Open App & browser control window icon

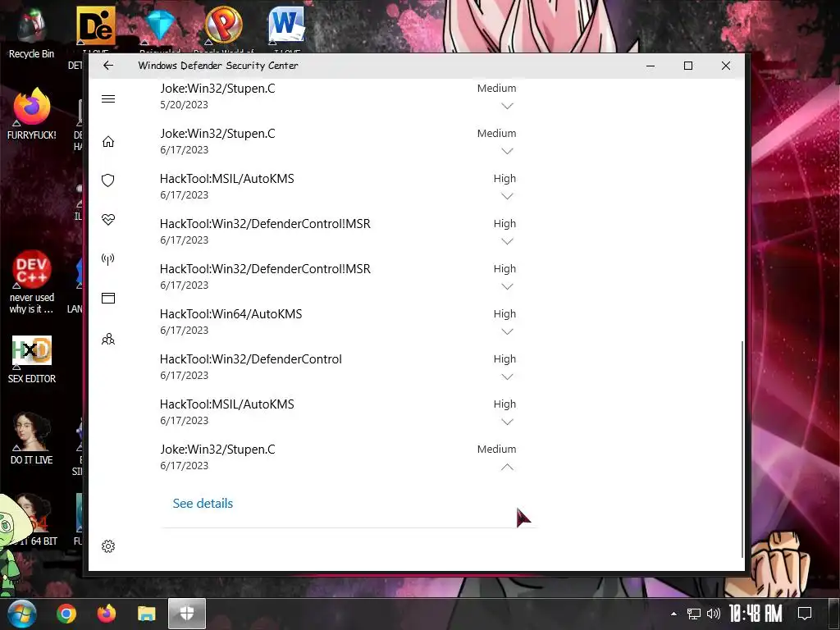[x=108, y=299]
